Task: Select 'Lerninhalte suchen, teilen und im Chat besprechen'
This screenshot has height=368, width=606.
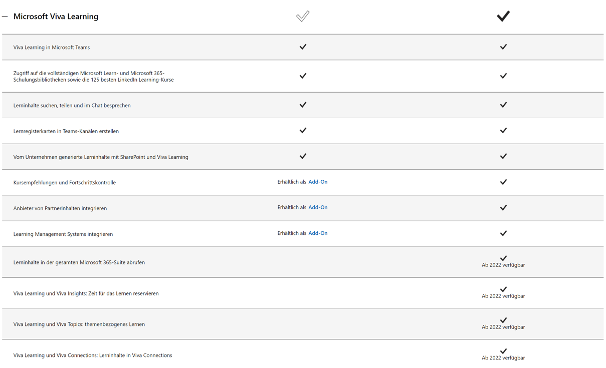Action: (x=72, y=106)
